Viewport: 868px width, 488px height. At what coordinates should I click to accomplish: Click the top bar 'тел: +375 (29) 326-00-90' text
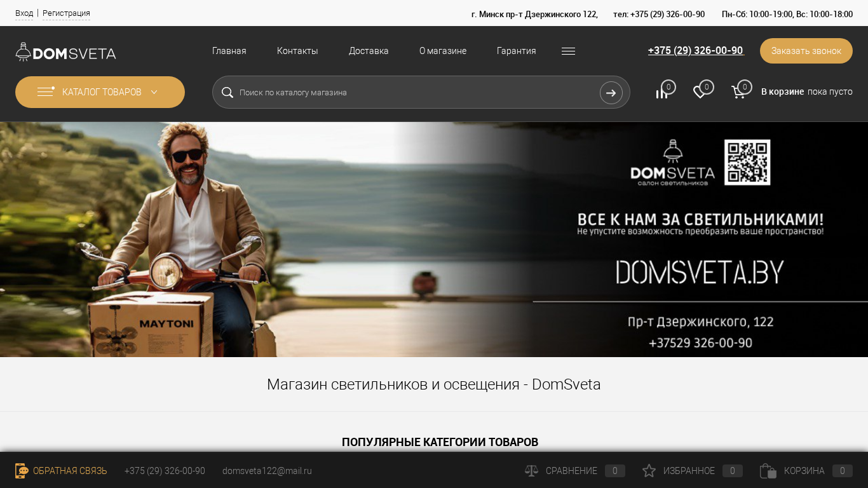pyautogui.click(x=659, y=14)
